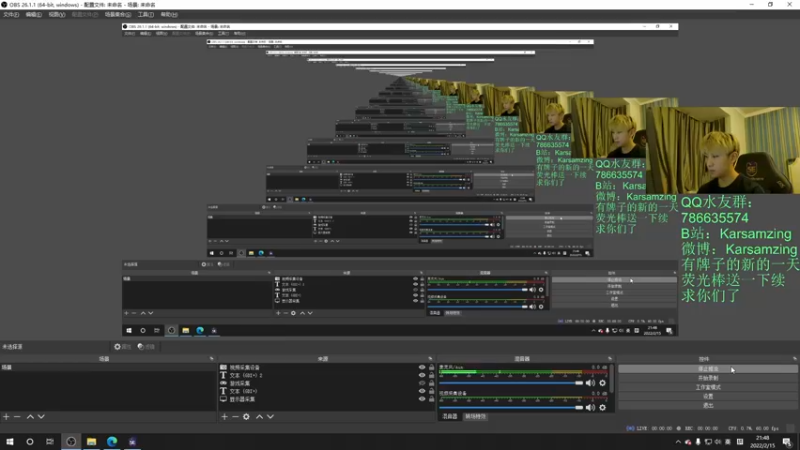Image resolution: width=800 pixels, height=450 pixels.
Task: Pop out the Mixer dock panel
Action: [610, 359]
